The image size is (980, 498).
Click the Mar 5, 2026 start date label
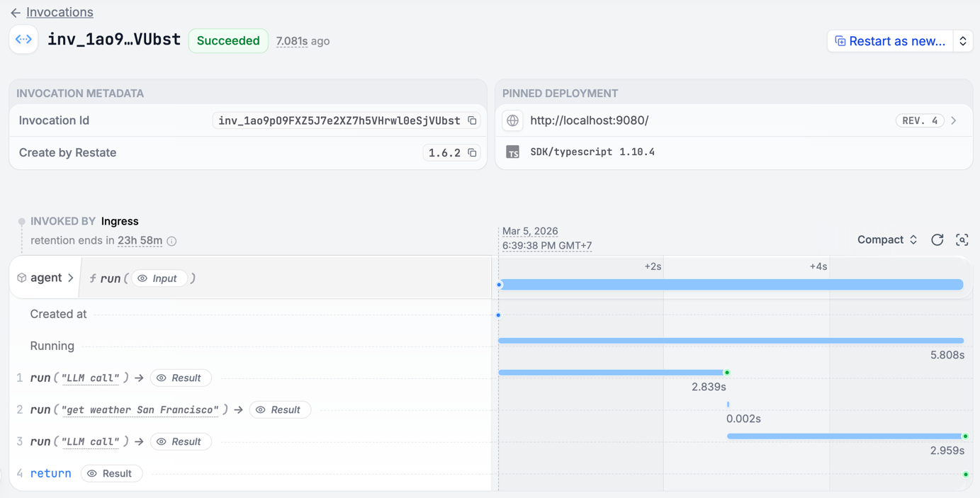coord(530,232)
